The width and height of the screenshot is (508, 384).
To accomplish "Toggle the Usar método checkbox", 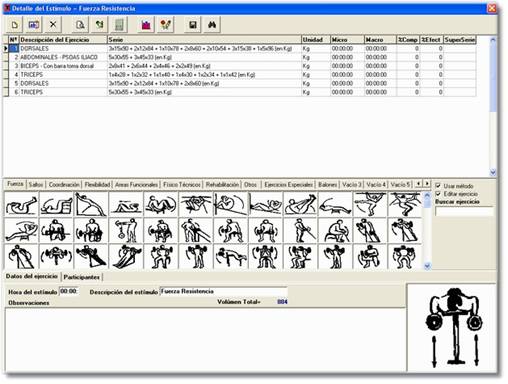I will (438, 186).
